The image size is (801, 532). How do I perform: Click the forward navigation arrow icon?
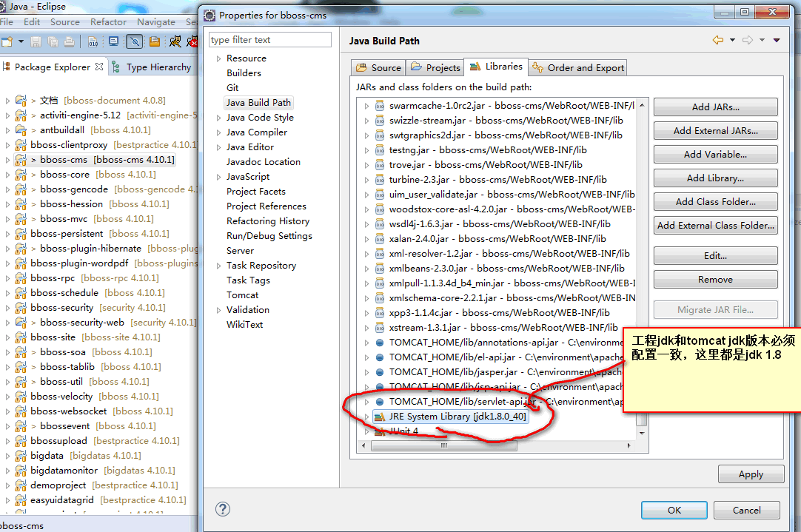pos(748,40)
